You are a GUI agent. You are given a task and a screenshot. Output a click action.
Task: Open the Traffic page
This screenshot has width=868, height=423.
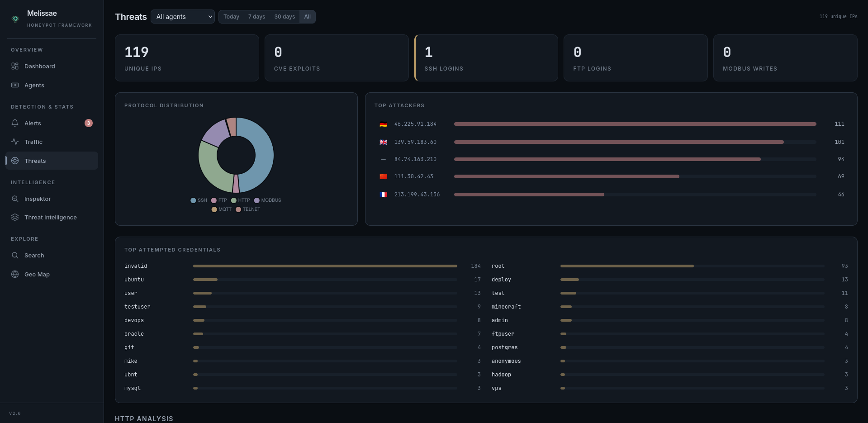click(x=52, y=142)
